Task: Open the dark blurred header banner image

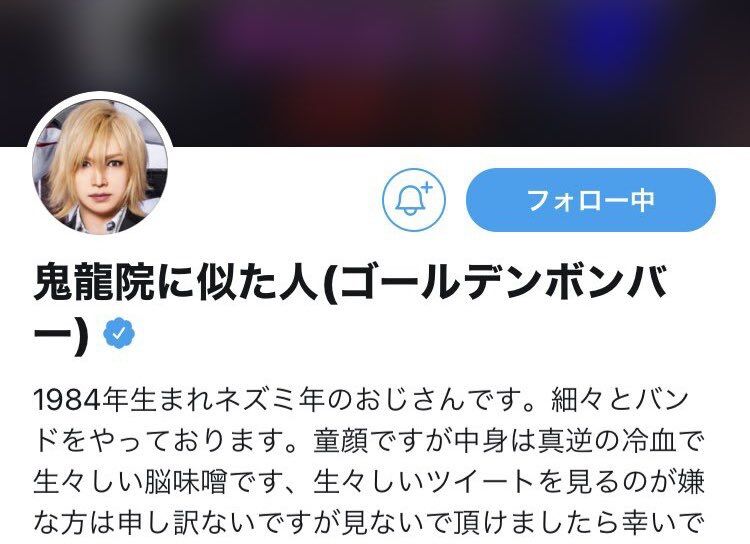Action: point(375,73)
